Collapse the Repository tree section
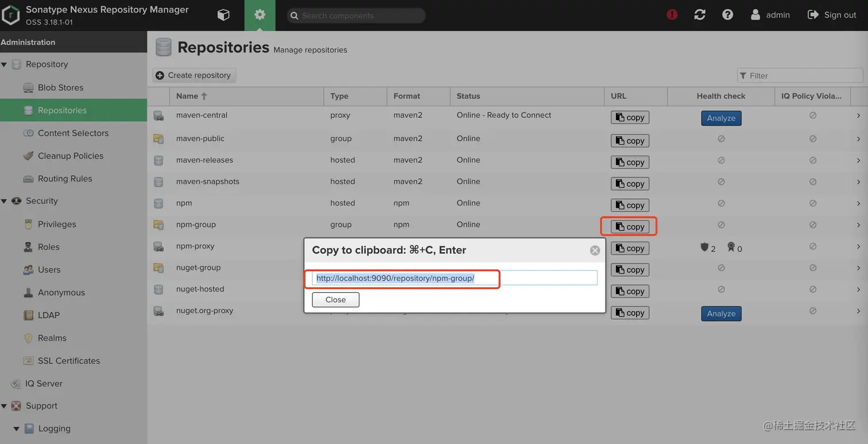 click(4, 64)
